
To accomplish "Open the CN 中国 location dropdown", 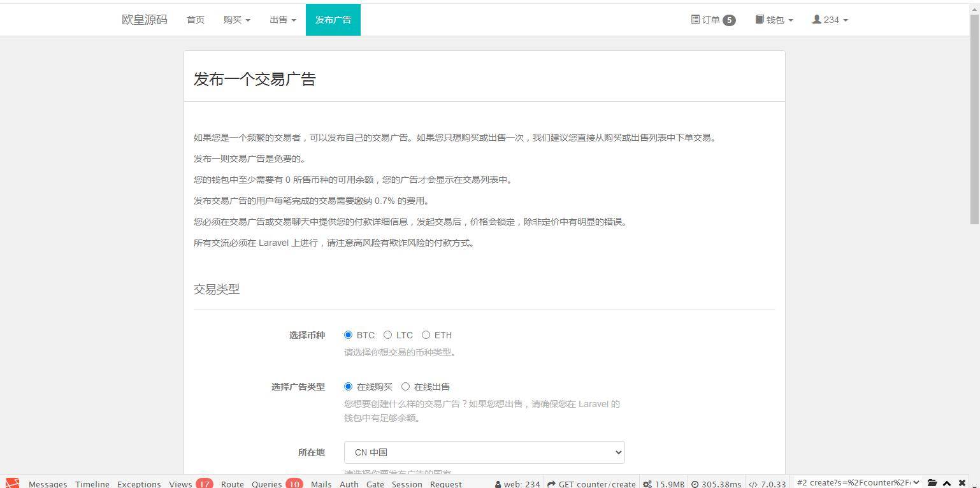I will point(483,452).
